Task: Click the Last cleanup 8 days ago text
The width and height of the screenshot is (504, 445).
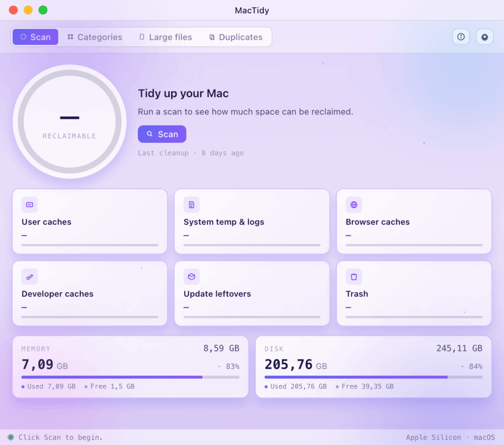Action: coord(190,153)
